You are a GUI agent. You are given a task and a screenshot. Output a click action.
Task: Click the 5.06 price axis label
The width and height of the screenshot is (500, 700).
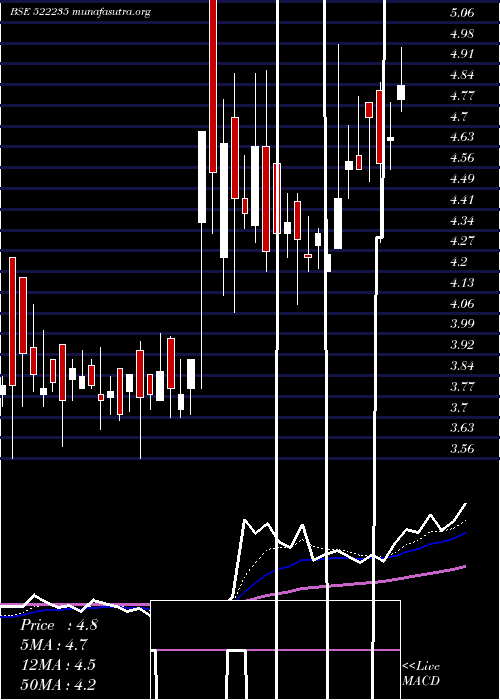pyautogui.click(x=462, y=13)
